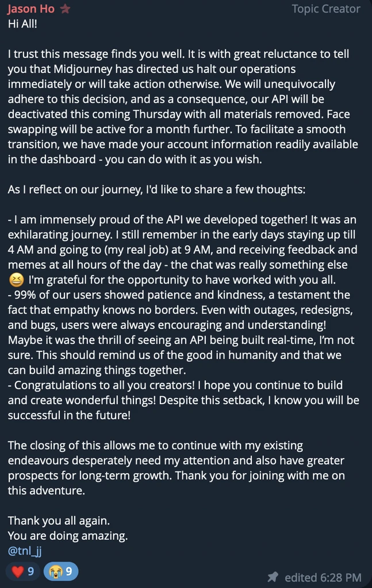372x588 pixels.
Task: Open Jason Ho's sender profile name
Action: pos(31,9)
